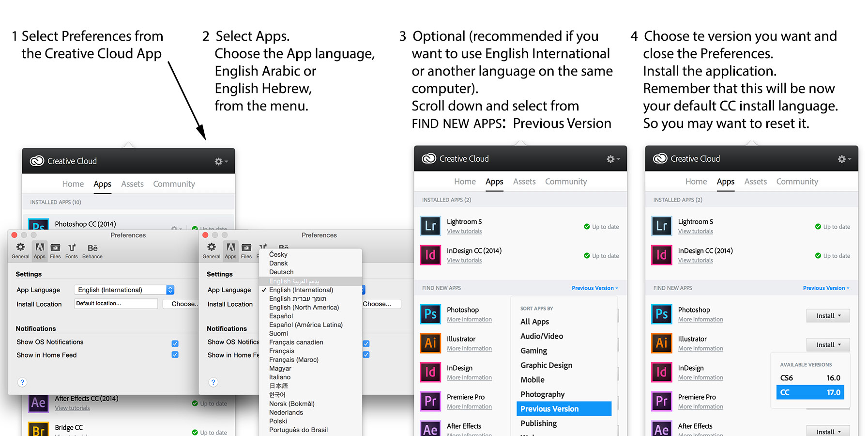
Task: Open Files section in the left Preferences window
Action: pos(56,250)
